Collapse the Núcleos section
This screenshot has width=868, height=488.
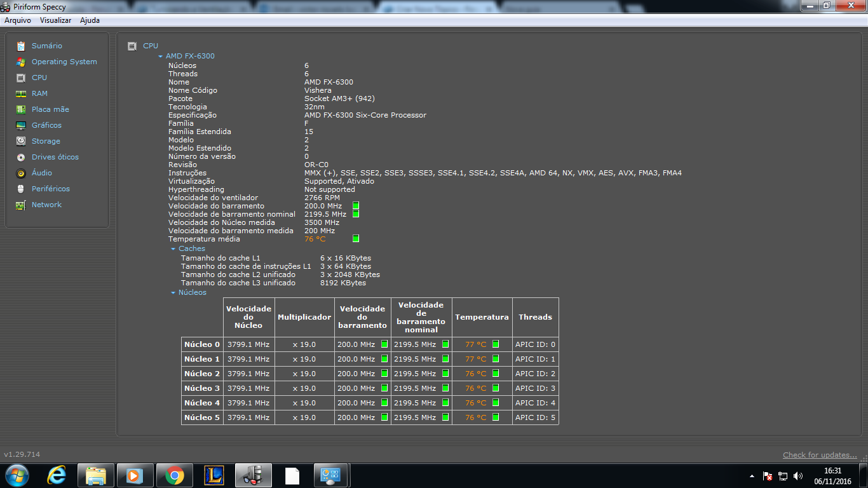pos(173,293)
